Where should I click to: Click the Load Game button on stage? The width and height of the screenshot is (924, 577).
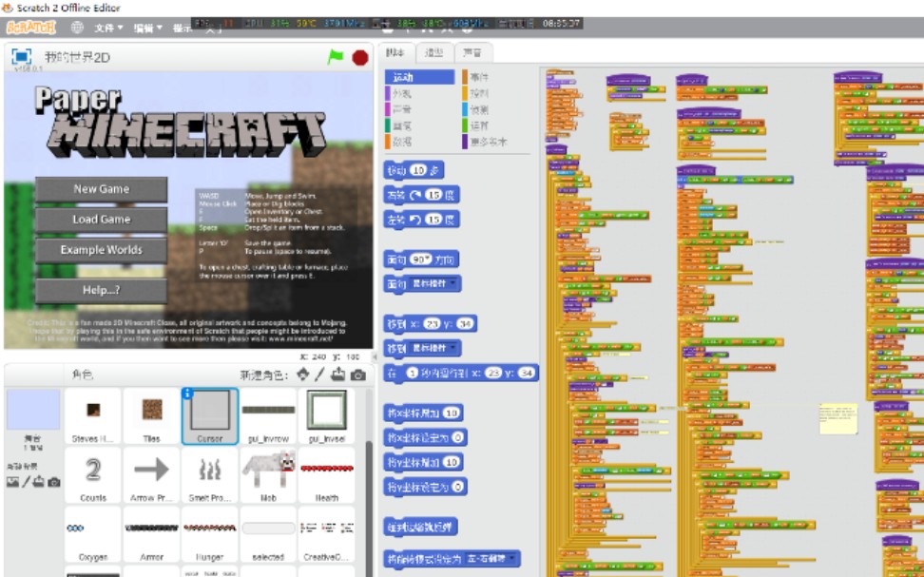102,220
